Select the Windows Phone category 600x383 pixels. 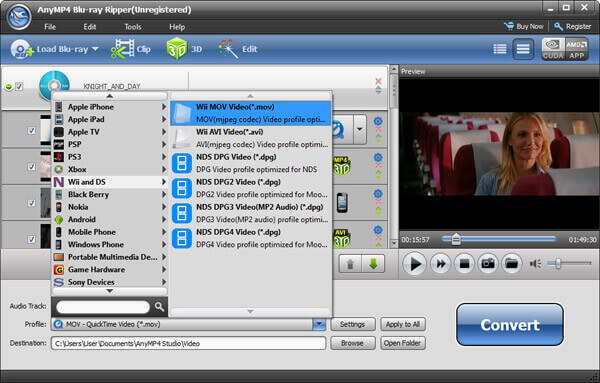(x=110, y=244)
